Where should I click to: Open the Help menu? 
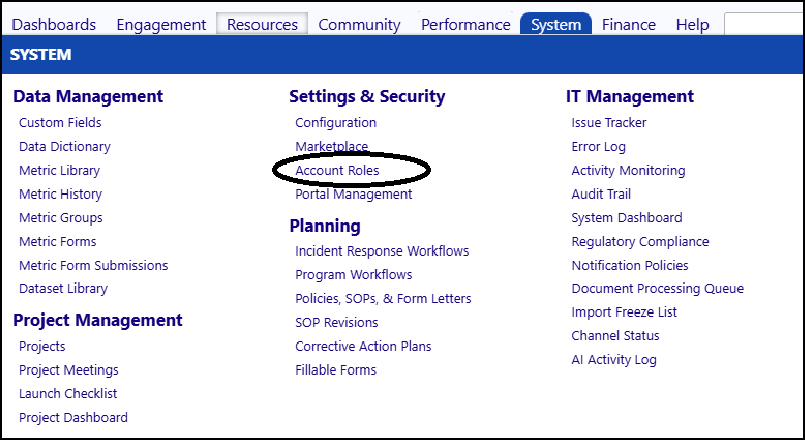(x=693, y=25)
